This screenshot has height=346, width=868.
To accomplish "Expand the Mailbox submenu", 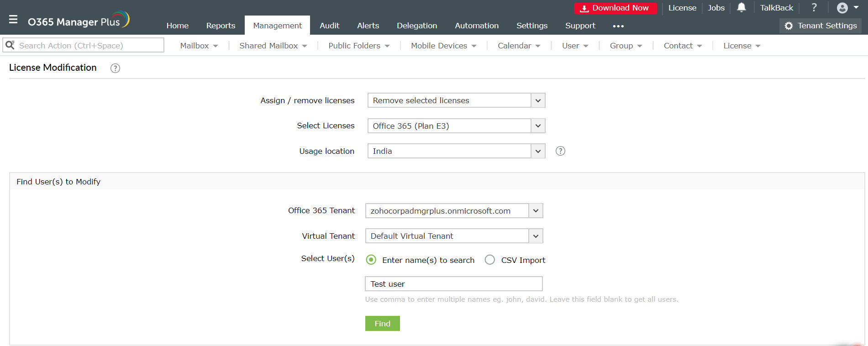I will coord(199,46).
